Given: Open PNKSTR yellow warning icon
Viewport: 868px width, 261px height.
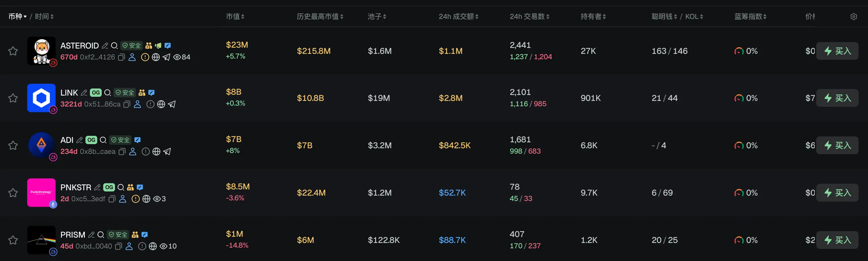Looking at the screenshot, I should click(x=135, y=199).
